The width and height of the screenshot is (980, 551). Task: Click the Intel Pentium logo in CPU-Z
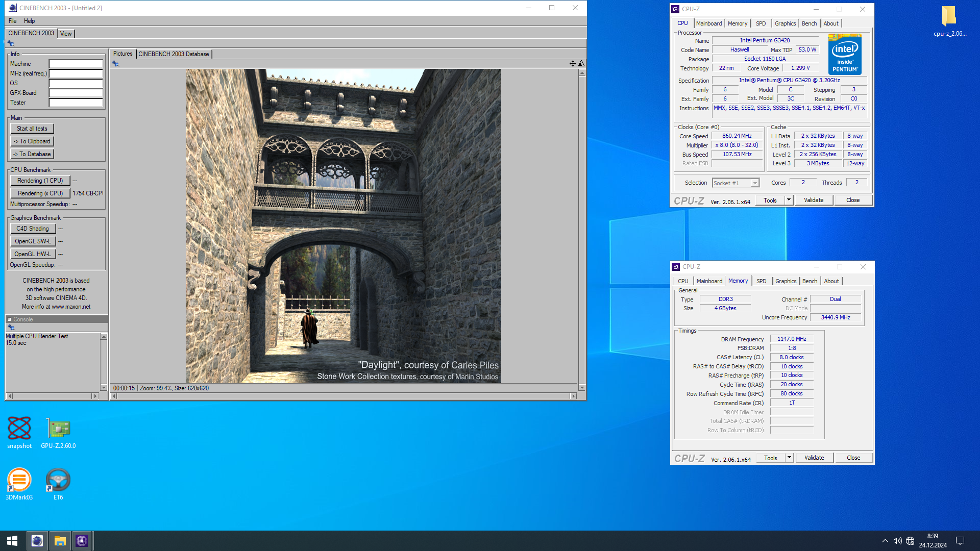pyautogui.click(x=845, y=54)
